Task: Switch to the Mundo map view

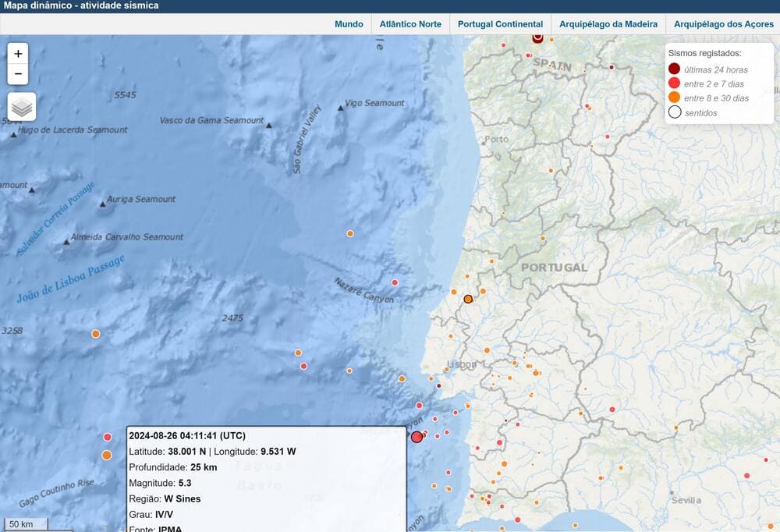Action: pos(349,24)
